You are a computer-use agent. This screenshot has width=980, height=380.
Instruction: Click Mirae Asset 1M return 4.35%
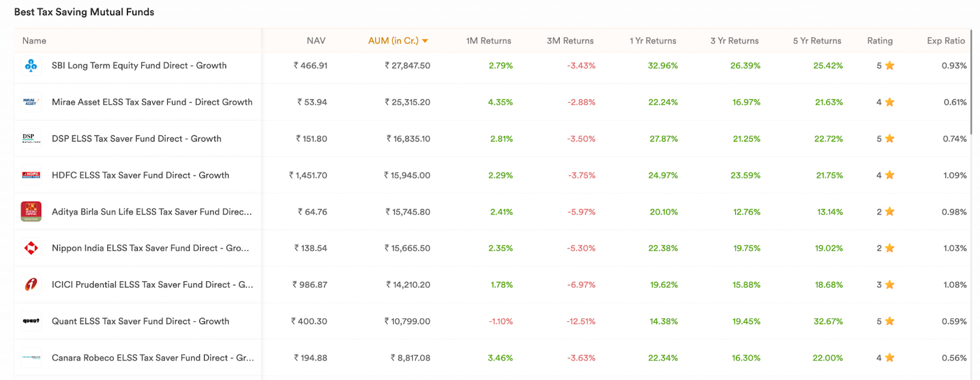500,102
